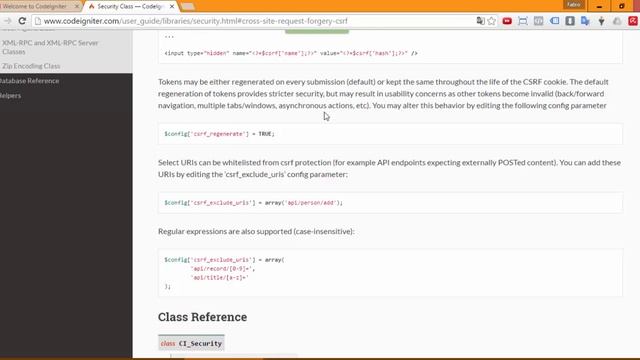Open XML-RPC and XML-RPC Server Classes link
The width and height of the screenshot is (640, 360).
(50, 47)
